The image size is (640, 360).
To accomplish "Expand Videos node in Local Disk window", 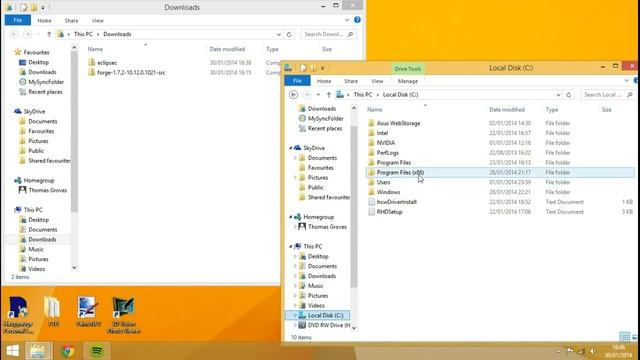I will click(296, 305).
